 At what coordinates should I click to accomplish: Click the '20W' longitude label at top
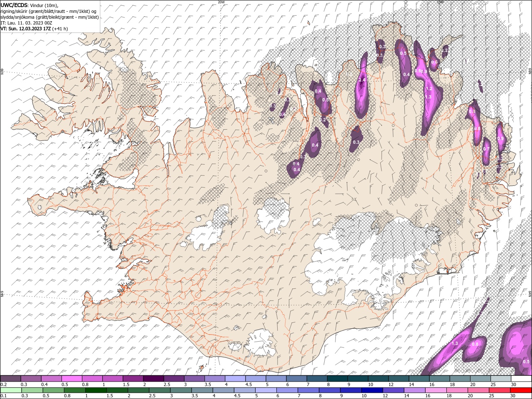pos(221,2)
